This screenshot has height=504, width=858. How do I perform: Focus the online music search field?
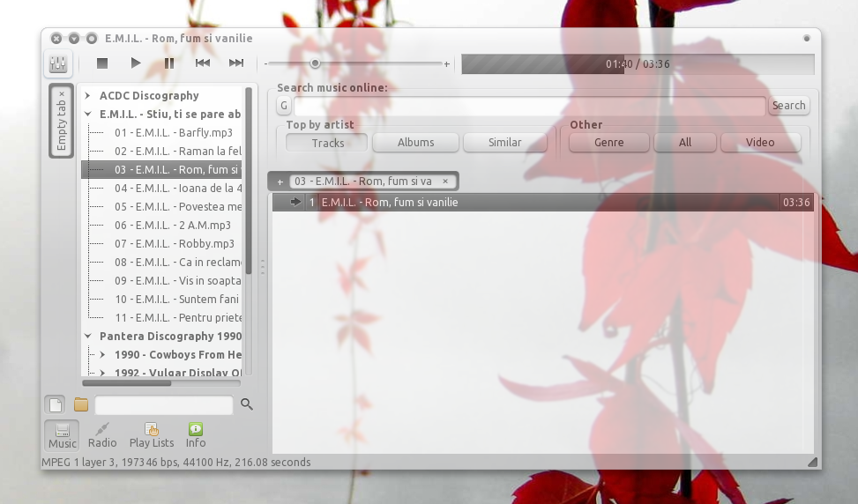[x=530, y=106]
